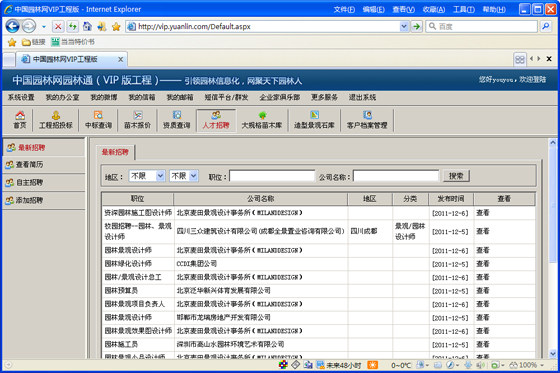The width and height of the screenshot is (560, 373).
Task: Open 苗木报价 toolbar icon
Action: [x=138, y=120]
